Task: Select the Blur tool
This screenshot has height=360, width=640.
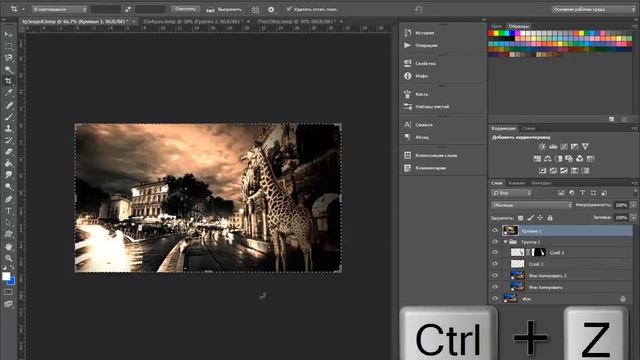Action: 9,175
